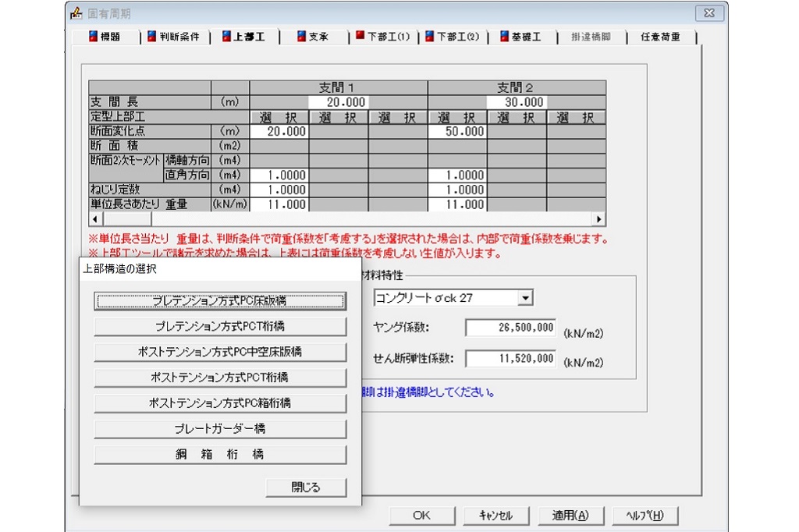
Task: Select ポストテンション方式PCT桁橋
Action: coord(220,378)
